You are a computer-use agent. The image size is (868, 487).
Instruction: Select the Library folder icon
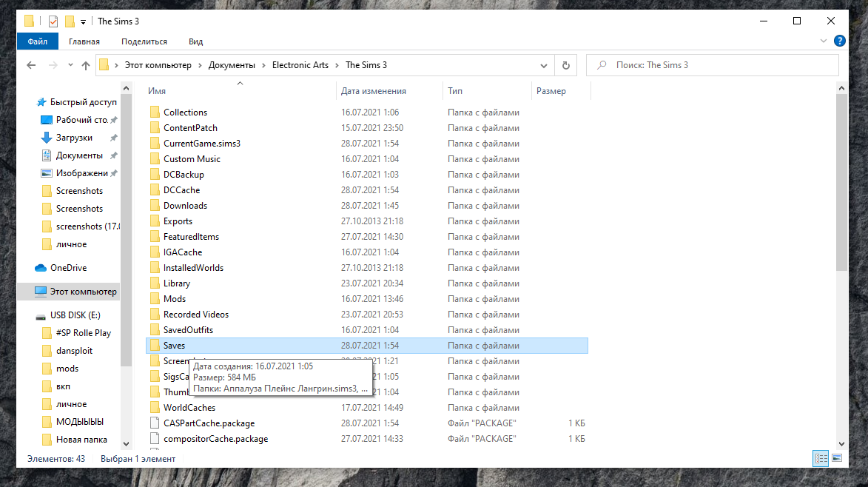155,283
